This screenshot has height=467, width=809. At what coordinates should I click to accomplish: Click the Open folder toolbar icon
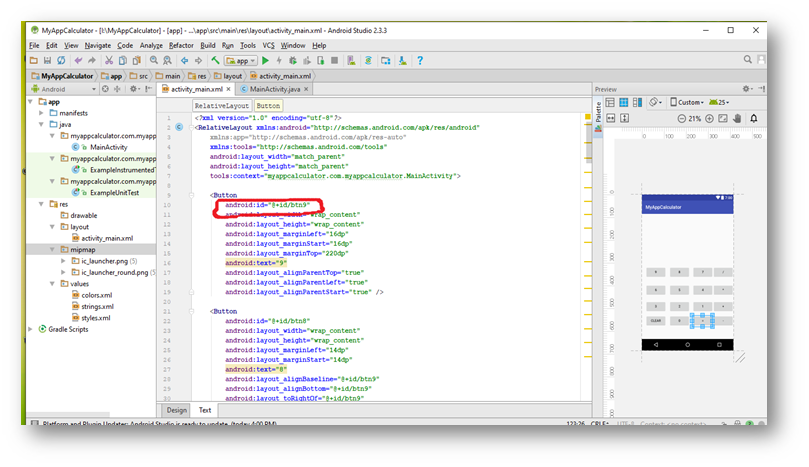[34, 60]
